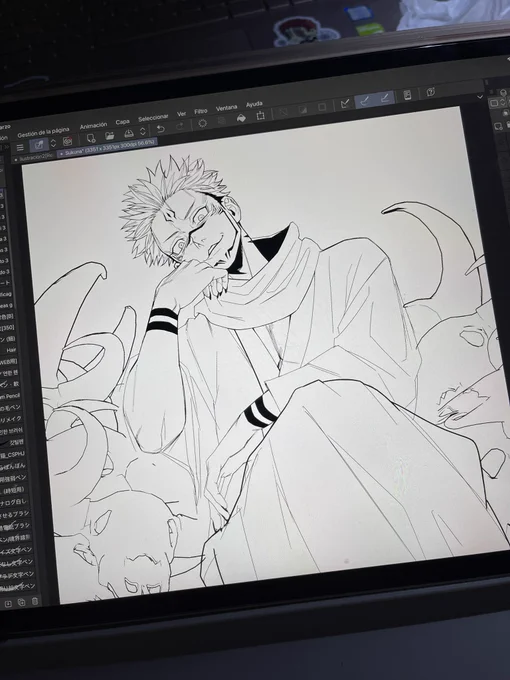Select the Sukuna canvas tab

(107, 147)
